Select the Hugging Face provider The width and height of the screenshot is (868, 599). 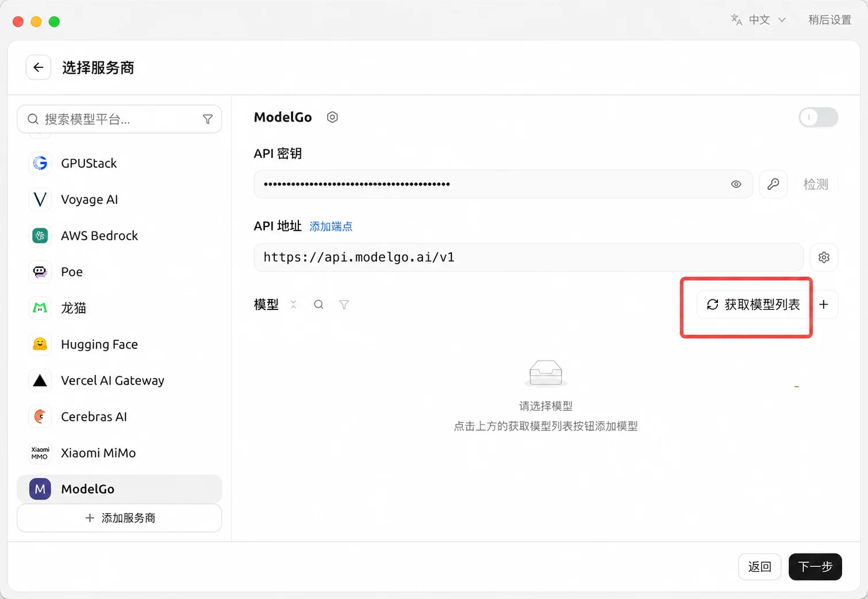pos(120,344)
